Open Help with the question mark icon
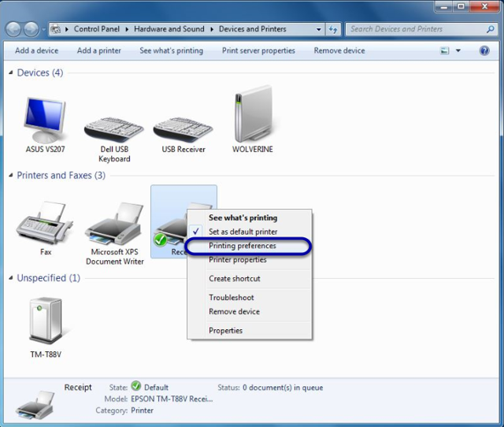Image resolution: width=504 pixels, height=427 pixels. [484, 50]
